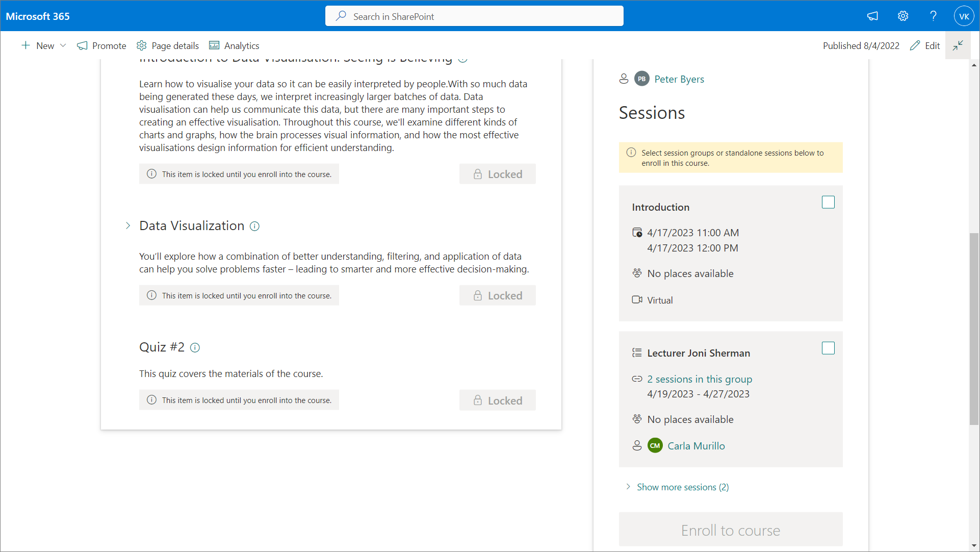Screen dimensions: 980x552
Task: Click info icon beside Quiz #2
Action: click(x=195, y=347)
